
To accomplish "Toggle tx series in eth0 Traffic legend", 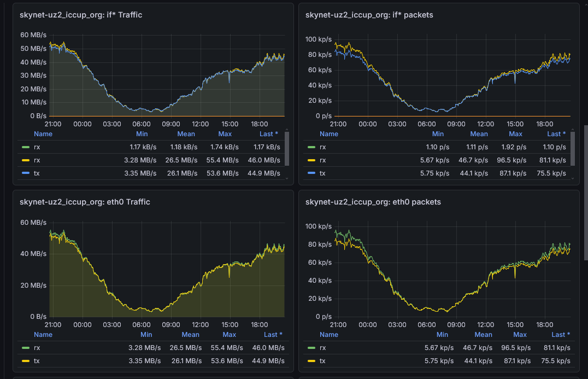I will click(37, 361).
